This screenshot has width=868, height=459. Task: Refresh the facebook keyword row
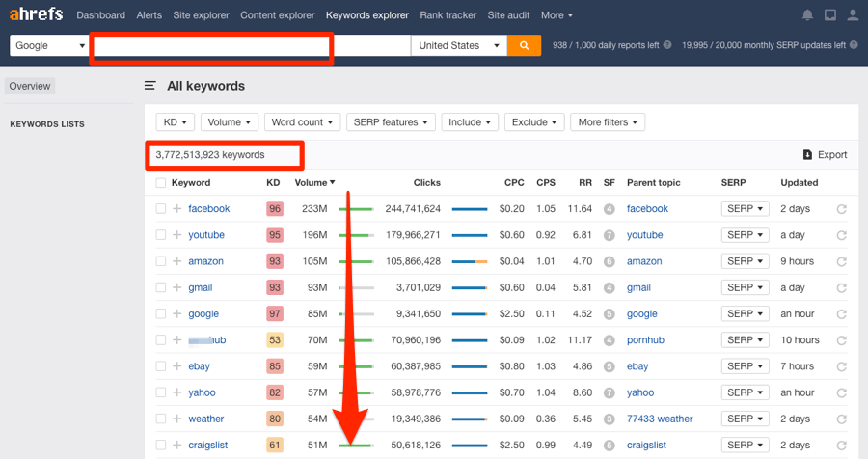(x=841, y=209)
